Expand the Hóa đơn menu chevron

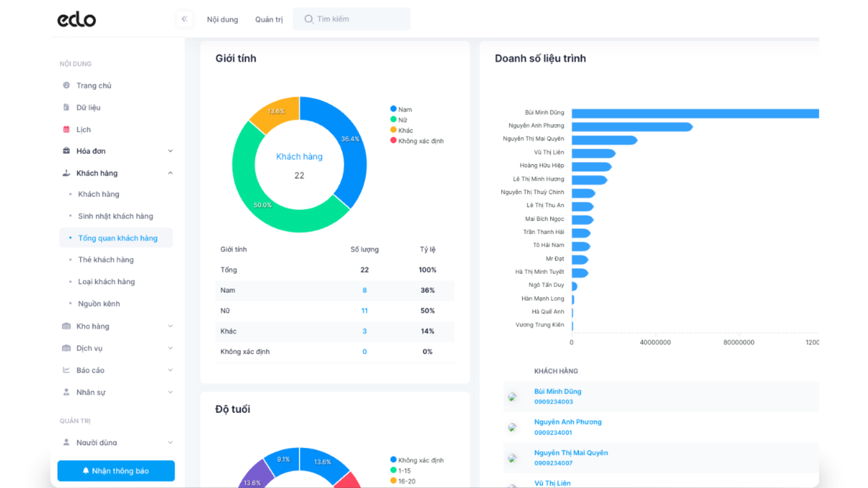coord(170,151)
